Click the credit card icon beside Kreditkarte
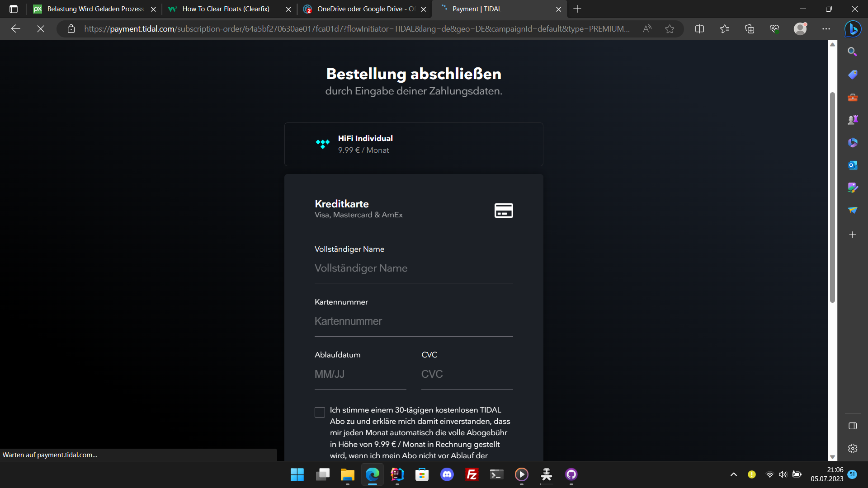Image resolution: width=868 pixels, height=488 pixels. pyautogui.click(x=504, y=211)
